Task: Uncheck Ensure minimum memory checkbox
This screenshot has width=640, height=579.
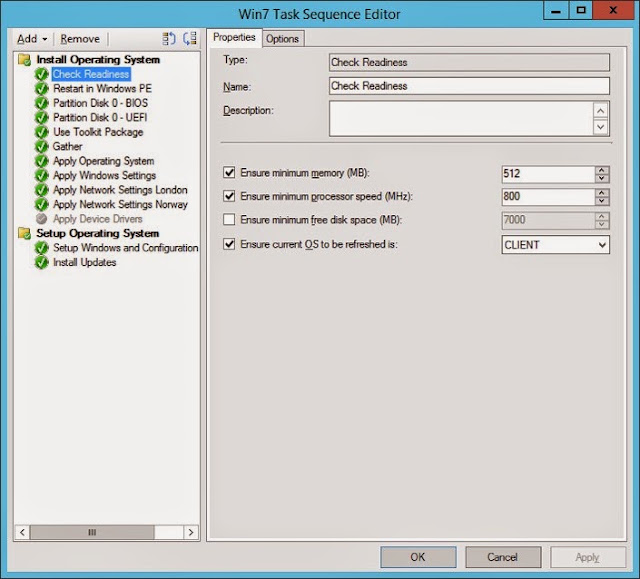Action: tap(229, 173)
